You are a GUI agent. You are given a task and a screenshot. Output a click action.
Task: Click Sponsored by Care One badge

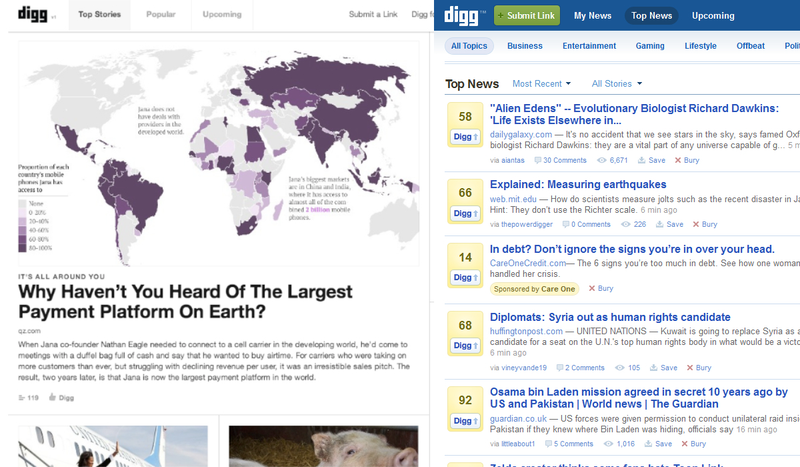(x=534, y=289)
